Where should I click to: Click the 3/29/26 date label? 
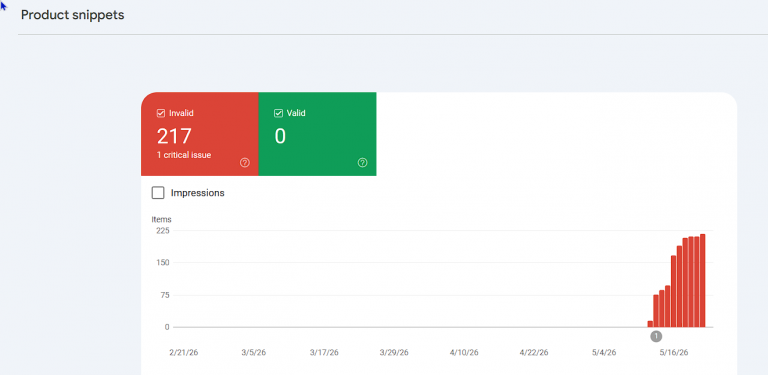point(394,352)
